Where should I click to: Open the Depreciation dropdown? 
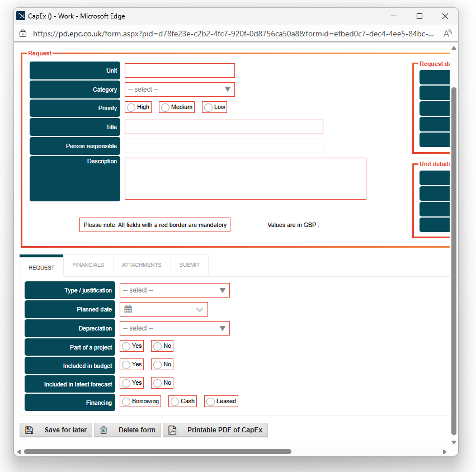pos(175,328)
